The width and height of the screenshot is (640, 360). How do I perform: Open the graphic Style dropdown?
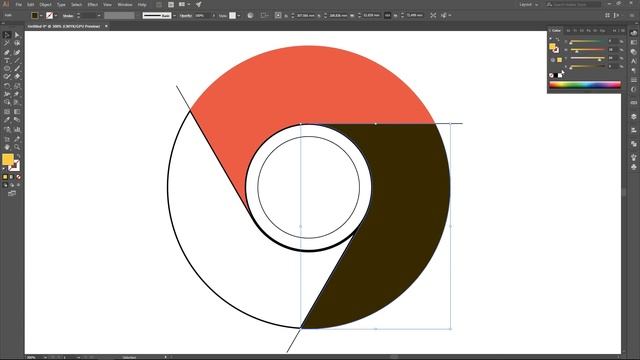(239, 16)
